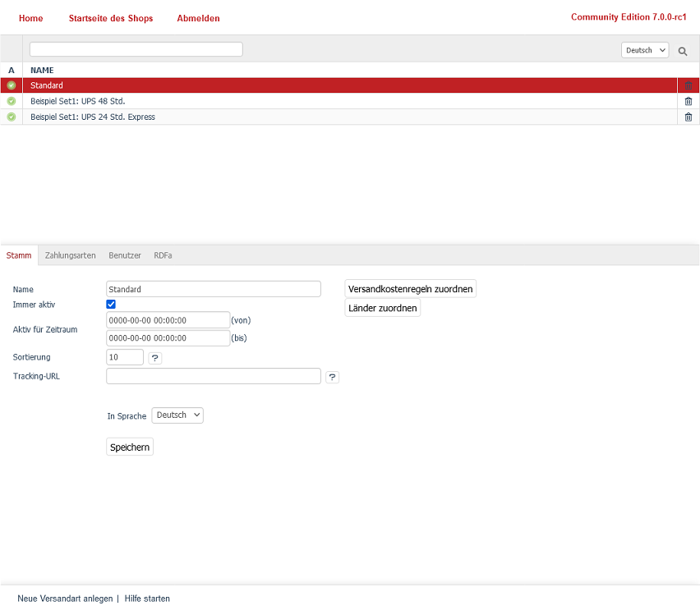Delete Beispiel Set1: UPS 24 Std. Express entry
This screenshot has width=700, height=610.
click(x=688, y=117)
